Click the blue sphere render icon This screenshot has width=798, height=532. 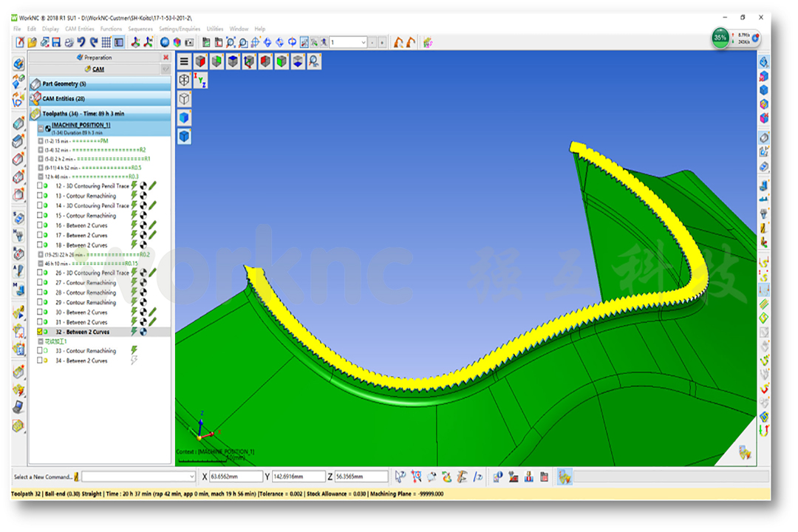pyautogui.click(x=164, y=42)
